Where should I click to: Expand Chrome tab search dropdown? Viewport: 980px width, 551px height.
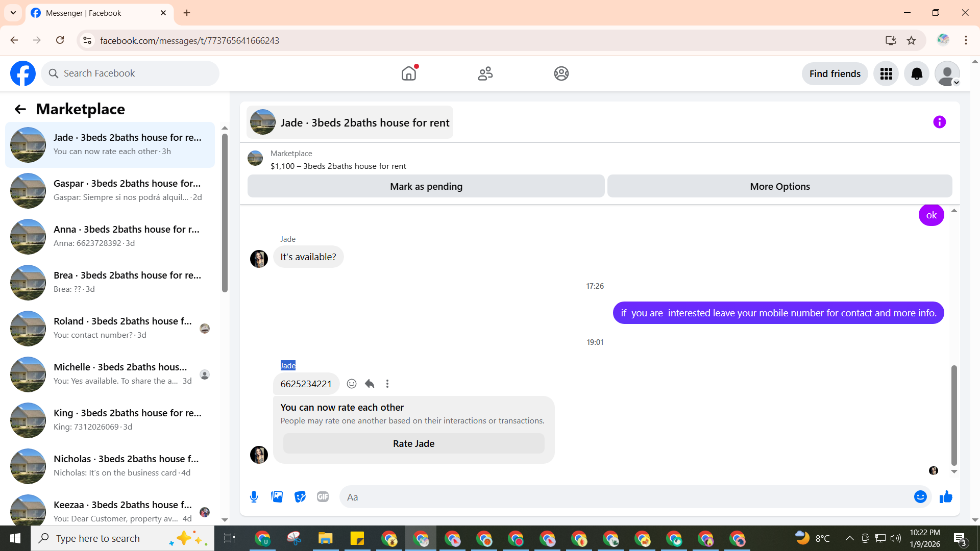tap(13, 13)
